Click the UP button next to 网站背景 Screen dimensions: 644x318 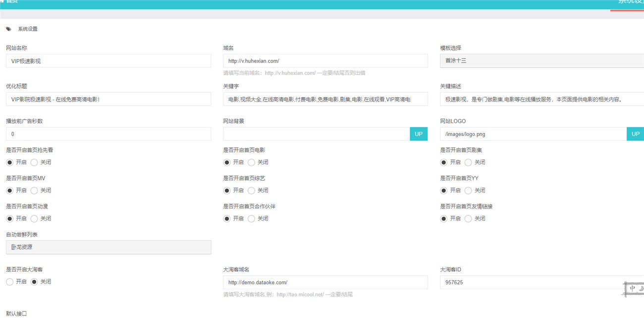pos(419,133)
